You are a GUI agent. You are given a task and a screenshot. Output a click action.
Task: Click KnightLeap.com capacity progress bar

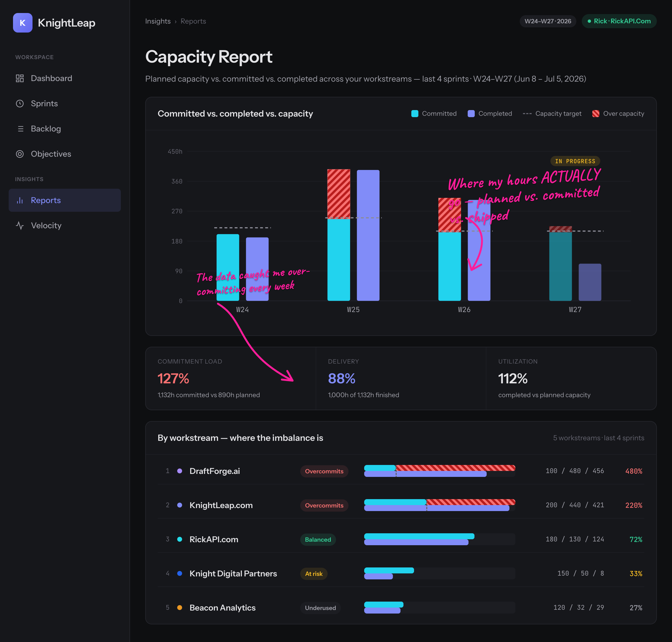coord(440,505)
